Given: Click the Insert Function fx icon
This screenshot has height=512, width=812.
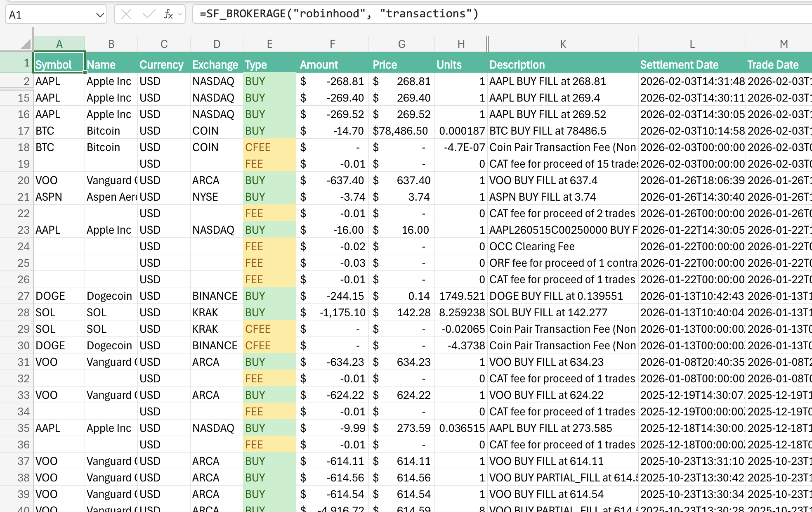Looking at the screenshot, I should (x=168, y=14).
